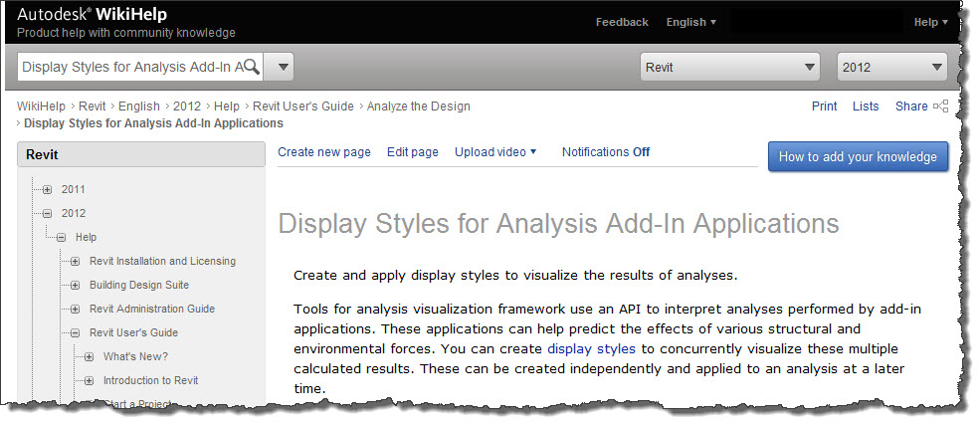Image resolution: width=980 pixels, height=424 pixels.
Task: Expand Revit Installation and Licensing node
Action: tap(75, 261)
